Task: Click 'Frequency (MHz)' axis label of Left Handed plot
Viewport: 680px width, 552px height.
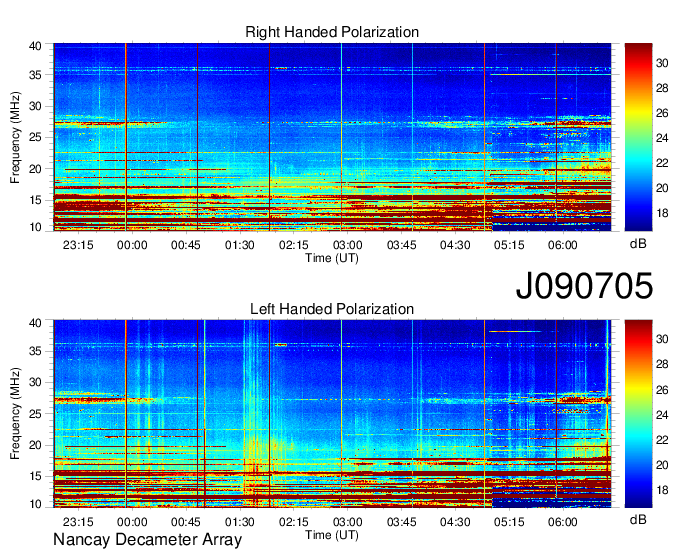Action: pos(16,414)
